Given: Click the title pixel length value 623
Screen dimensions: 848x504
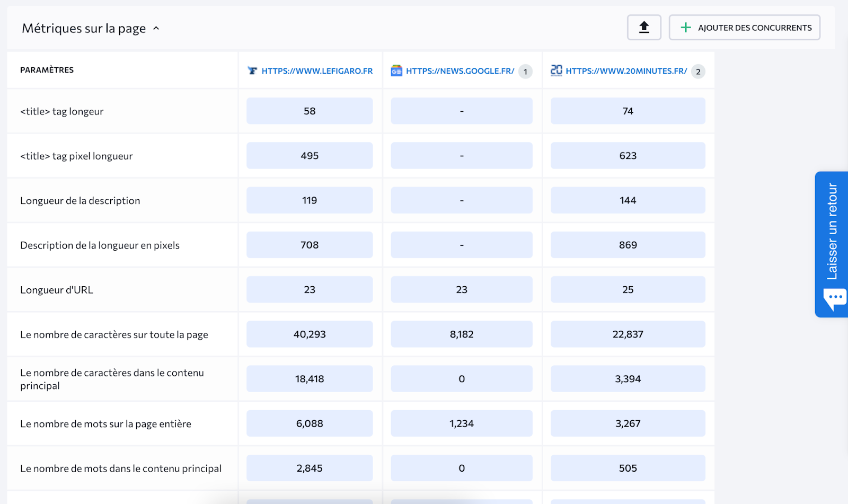Looking at the screenshot, I should pyautogui.click(x=628, y=156).
